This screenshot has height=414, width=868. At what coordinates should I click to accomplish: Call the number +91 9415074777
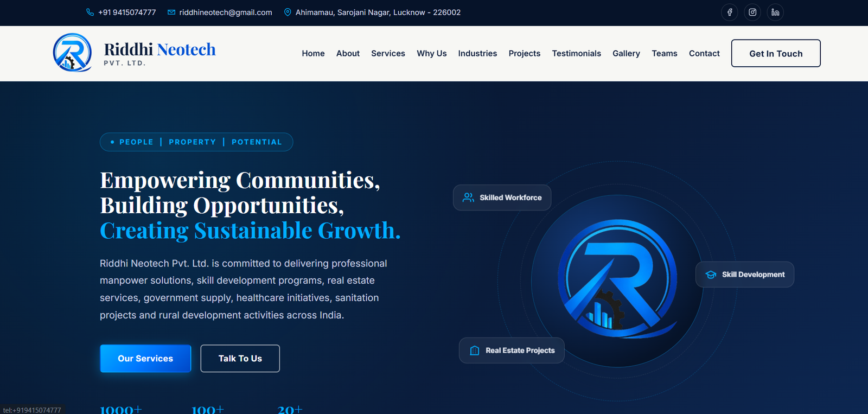coord(127,12)
